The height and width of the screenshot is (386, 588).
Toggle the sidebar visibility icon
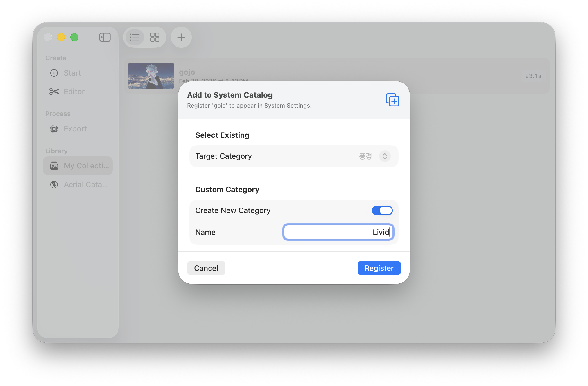[105, 37]
